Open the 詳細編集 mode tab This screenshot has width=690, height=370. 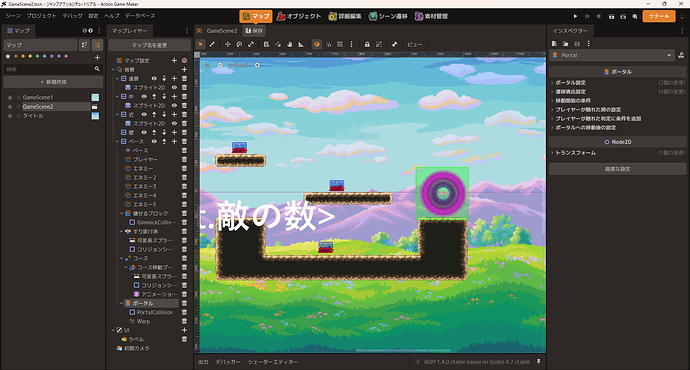pyautogui.click(x=345, y=16)
